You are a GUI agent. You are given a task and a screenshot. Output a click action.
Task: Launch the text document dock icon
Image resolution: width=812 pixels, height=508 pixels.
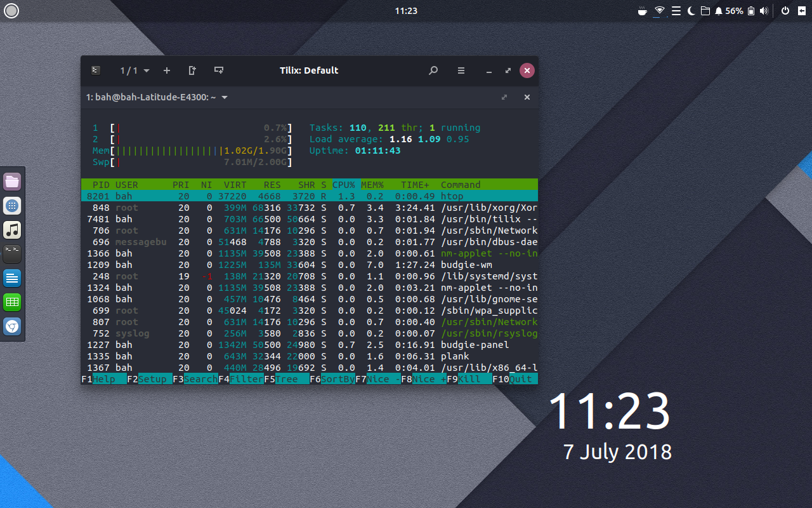12,278
